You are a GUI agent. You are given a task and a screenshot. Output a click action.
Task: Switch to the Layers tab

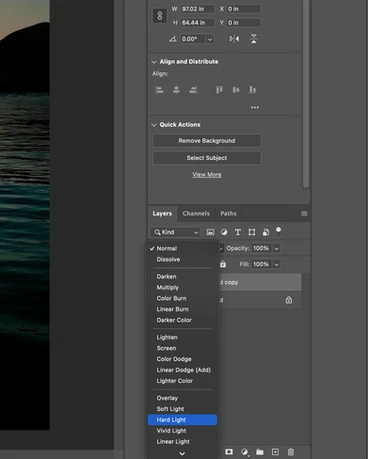tap(162, 213)
